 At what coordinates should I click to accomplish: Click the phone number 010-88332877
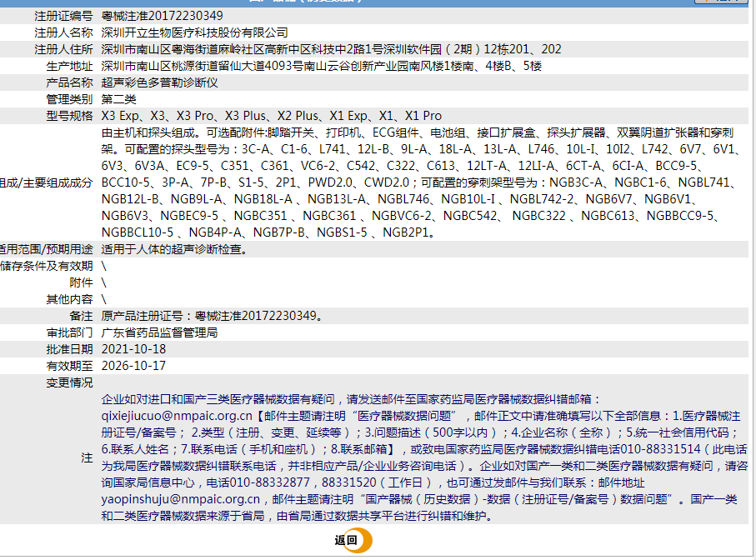coord(269,482)
